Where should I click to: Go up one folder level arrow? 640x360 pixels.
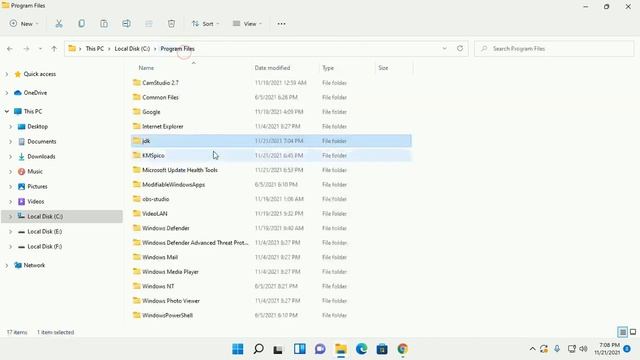click(54, 49)
